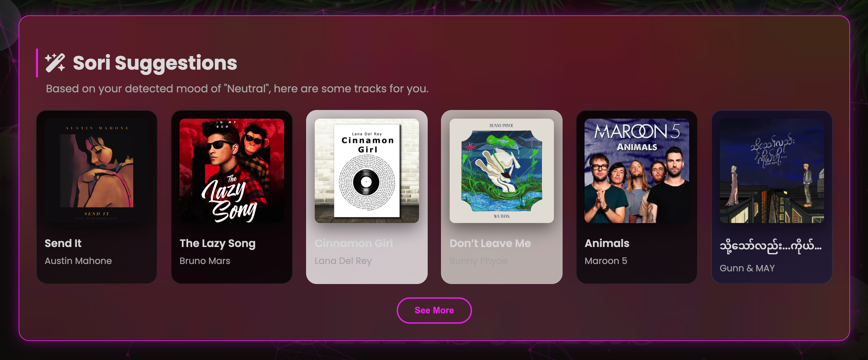868x360 pixels.
Task: Open artist Lana Del Rey
Action: pos(343,261)
